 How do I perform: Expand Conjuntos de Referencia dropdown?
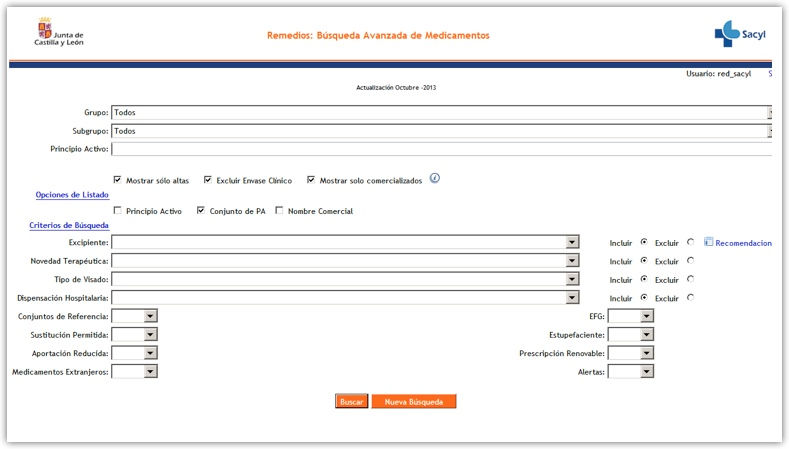(x=150, y=316)
